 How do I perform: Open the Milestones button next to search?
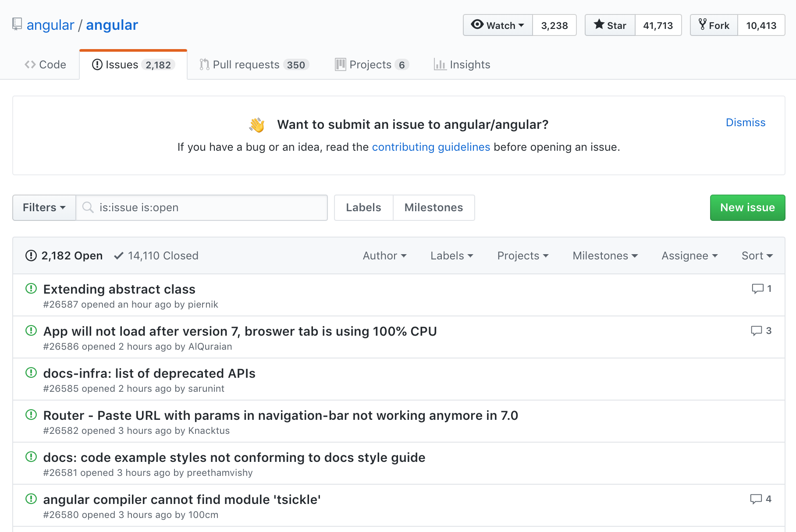point(434,207)
